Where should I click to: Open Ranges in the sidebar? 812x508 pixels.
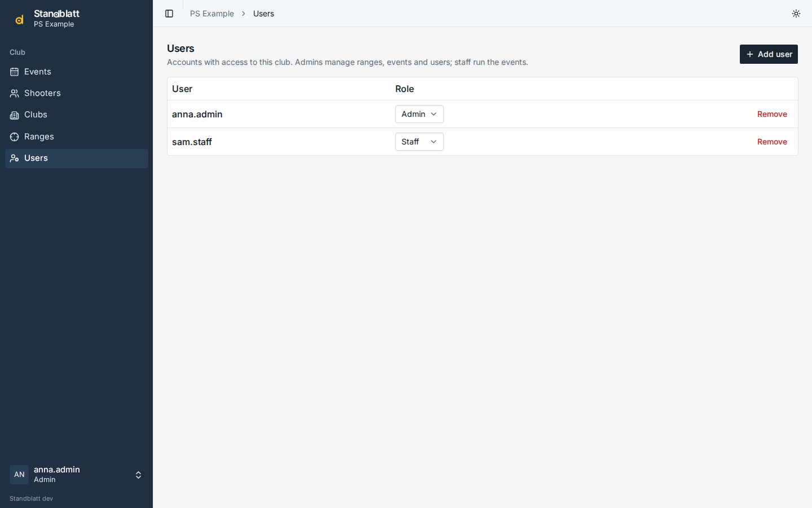(x=77, y=137)
